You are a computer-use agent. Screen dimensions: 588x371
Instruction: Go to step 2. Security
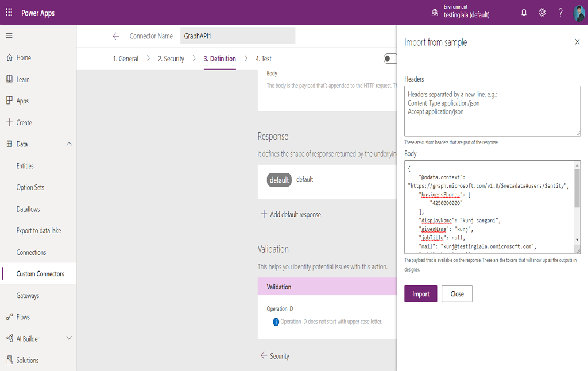pos(171,59)
